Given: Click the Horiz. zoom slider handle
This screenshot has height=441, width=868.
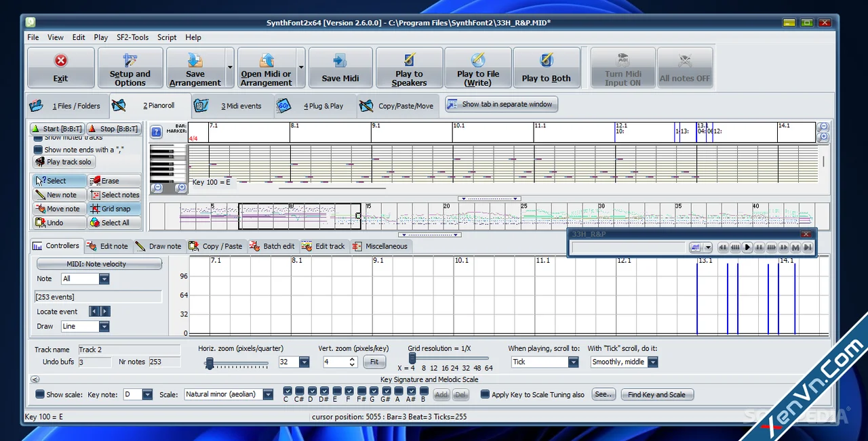Looking at the screenshot, I should click(x=210, y=364).
